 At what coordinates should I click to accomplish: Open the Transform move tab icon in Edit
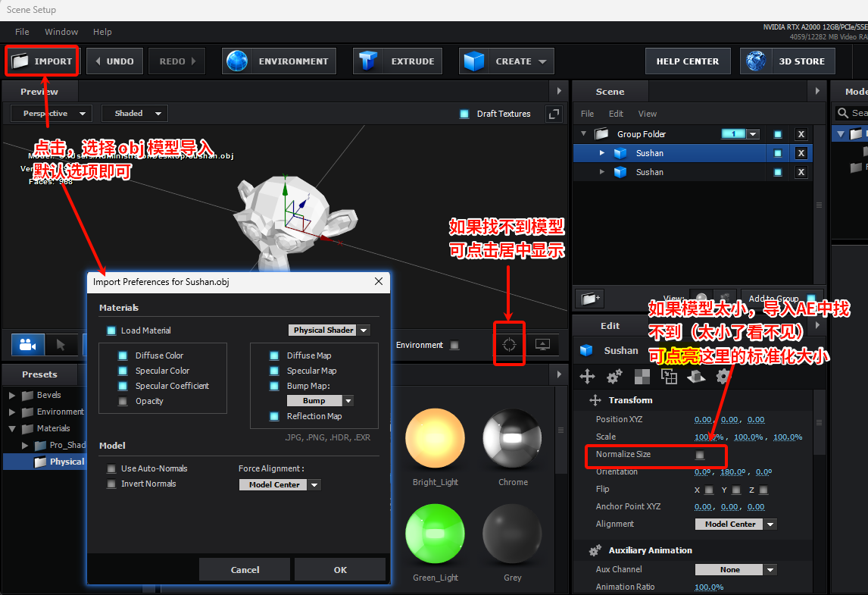pyautogui.click(x=587, y=377)
